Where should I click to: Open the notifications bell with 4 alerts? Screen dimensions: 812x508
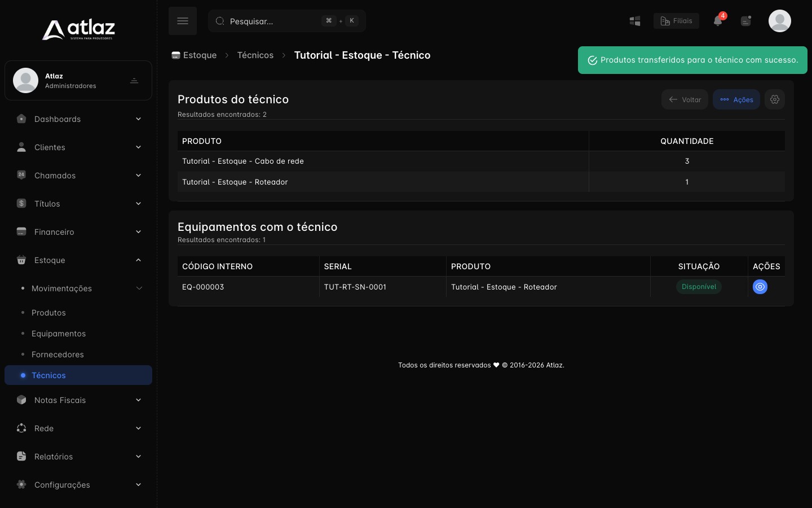point(718,20)
